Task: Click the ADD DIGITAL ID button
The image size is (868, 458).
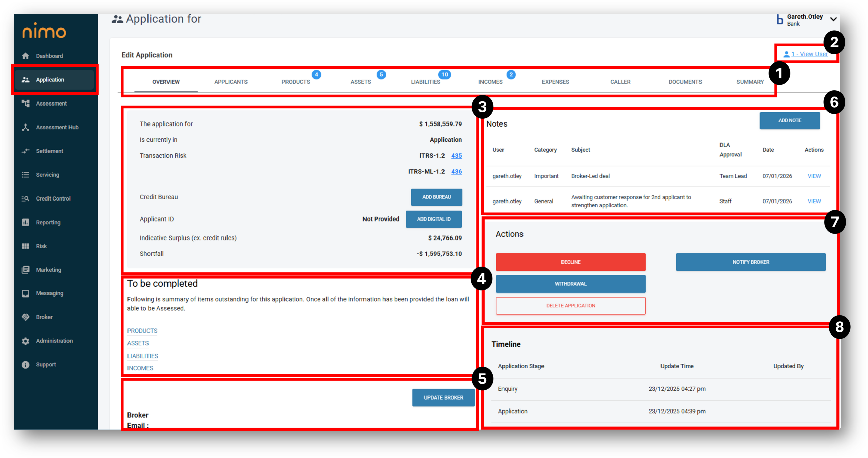Action: 433,219
